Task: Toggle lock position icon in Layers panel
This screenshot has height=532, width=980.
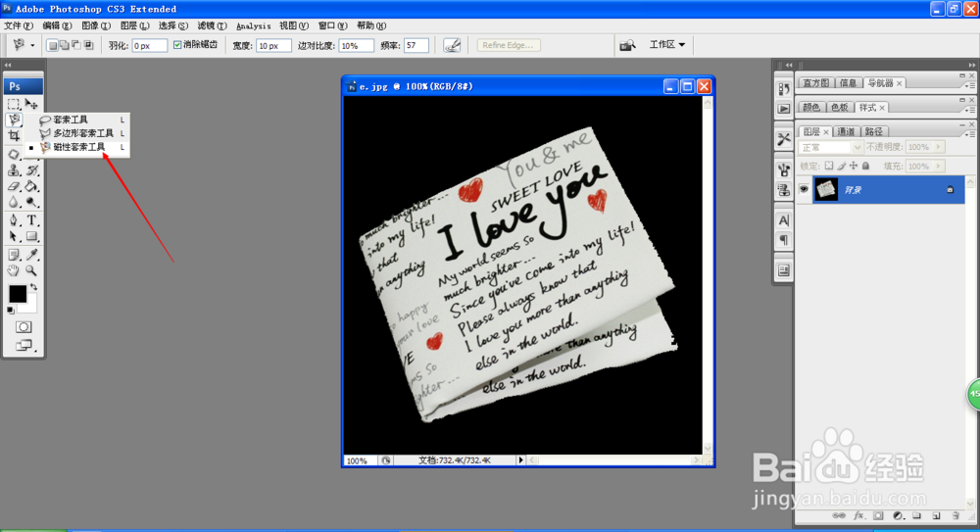Action: click(854, 167)
